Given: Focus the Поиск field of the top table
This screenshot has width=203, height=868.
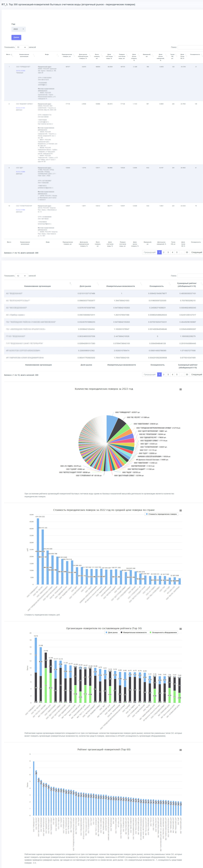Looking at the screenshot, I should pyautogui.click(x=190, y=47).
